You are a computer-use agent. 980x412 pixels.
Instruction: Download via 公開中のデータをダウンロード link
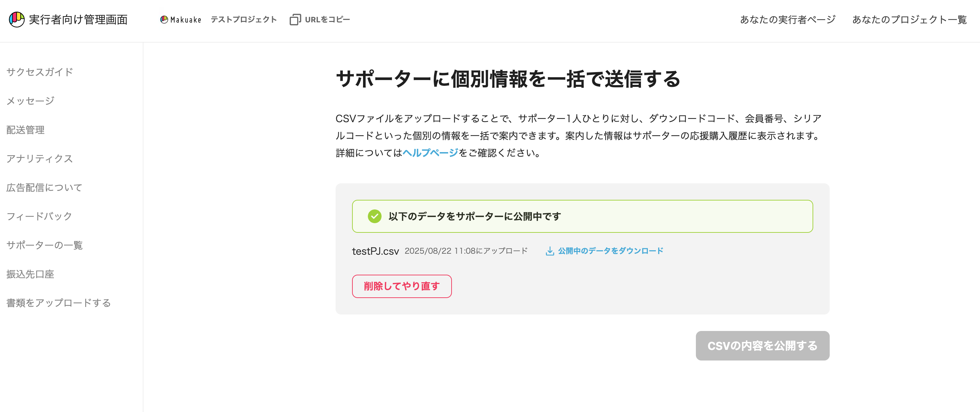610,251
